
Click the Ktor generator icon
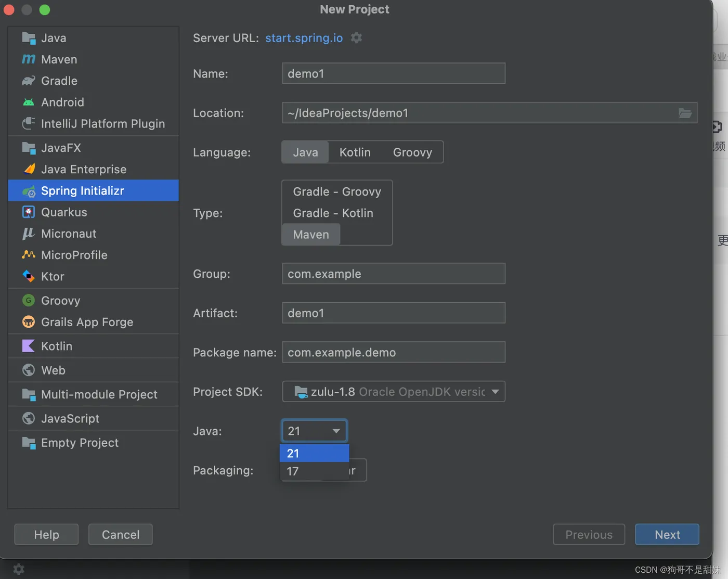(x=29, y=276)
